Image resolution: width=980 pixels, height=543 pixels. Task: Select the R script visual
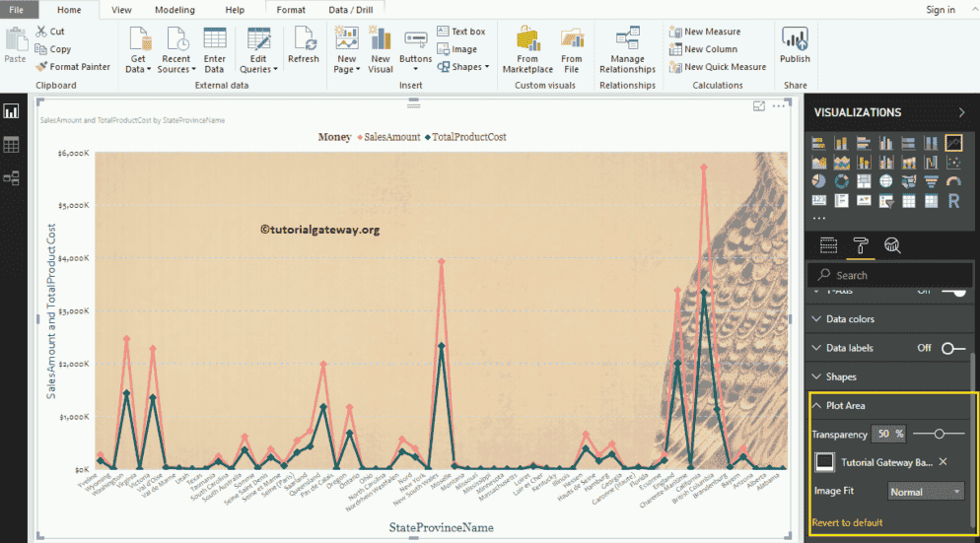pos(953,201)
